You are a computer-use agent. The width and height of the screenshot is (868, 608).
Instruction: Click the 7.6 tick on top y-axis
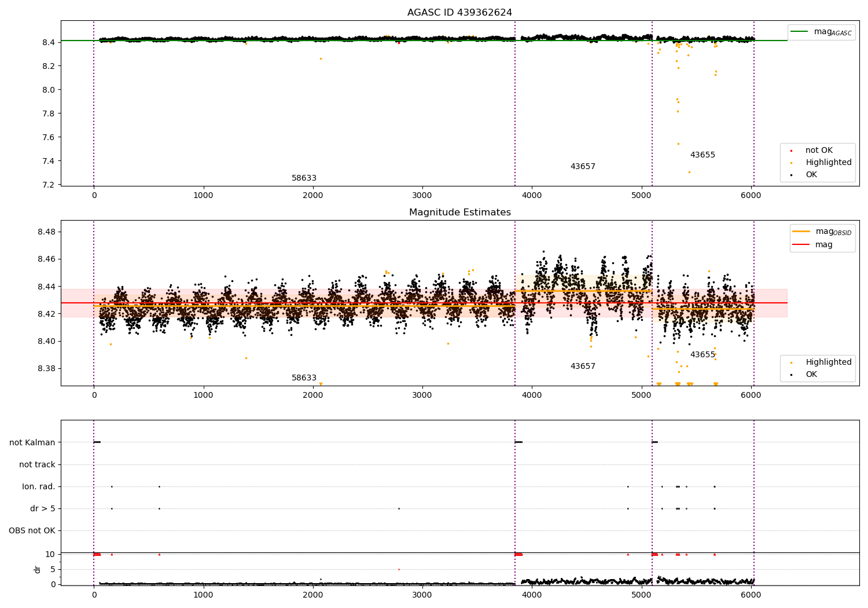(x=49, y=137)
